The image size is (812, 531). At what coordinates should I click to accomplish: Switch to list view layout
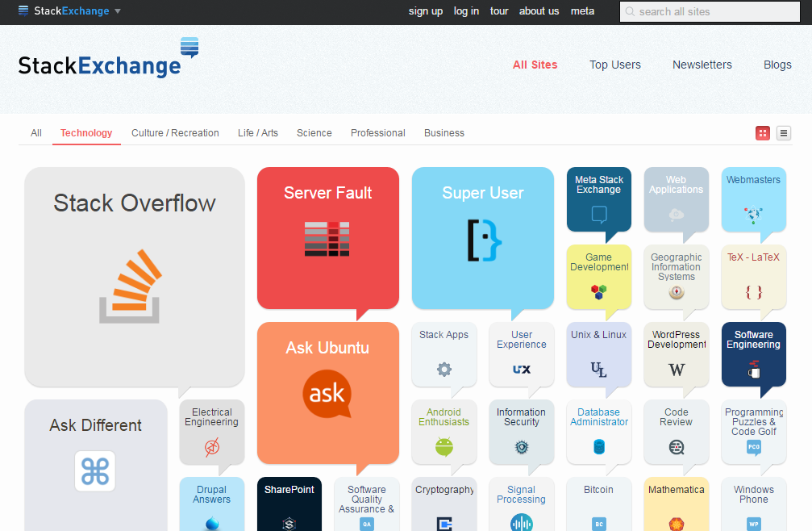pyautogui.click(x=784, y=133)
